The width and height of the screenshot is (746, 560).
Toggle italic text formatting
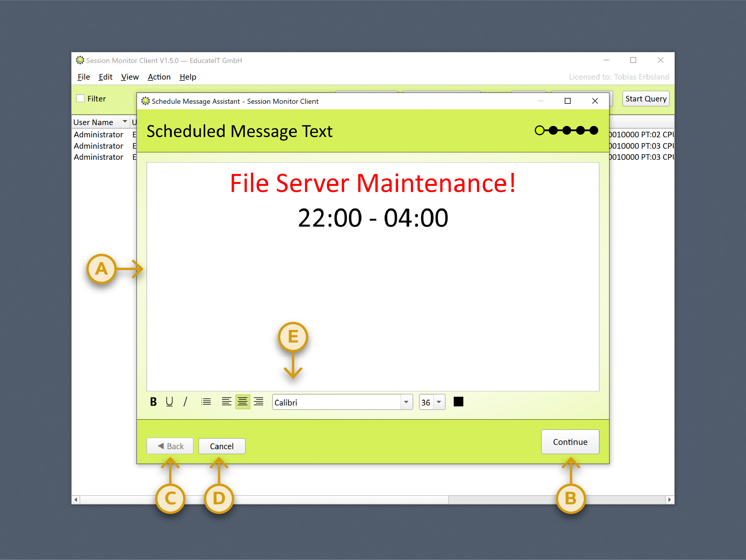pyautogui.click(x=185, y=402)
